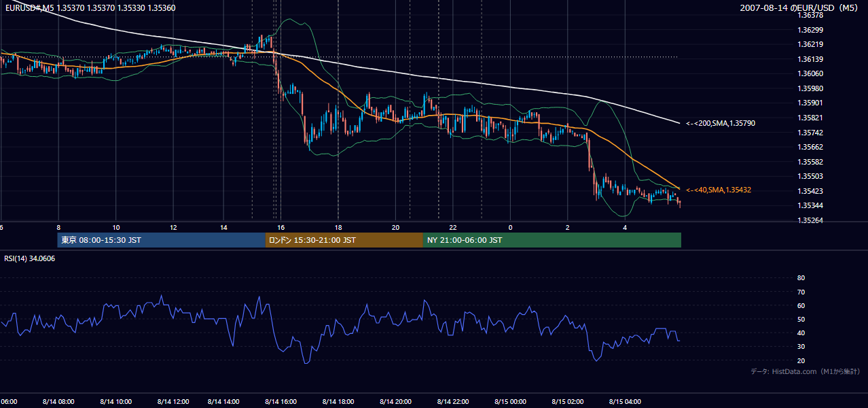
Task: Click price axis value 1.35344
Action: pos(809,206)
